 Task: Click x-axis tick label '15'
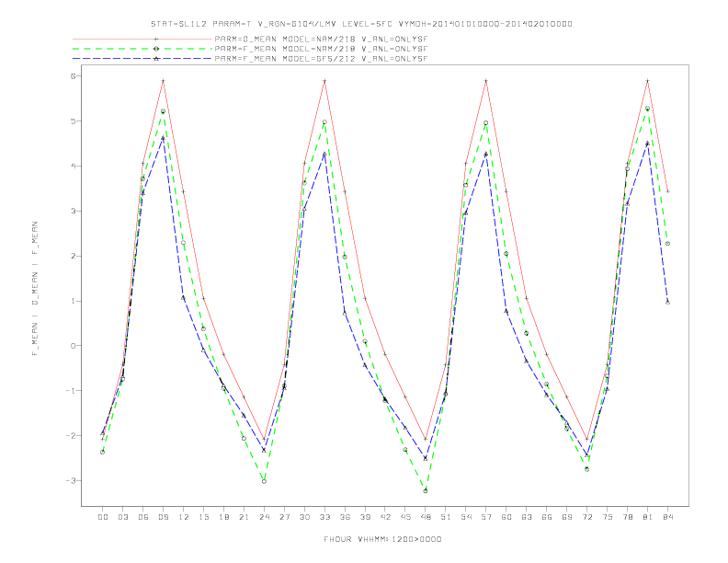coord(203,517)
